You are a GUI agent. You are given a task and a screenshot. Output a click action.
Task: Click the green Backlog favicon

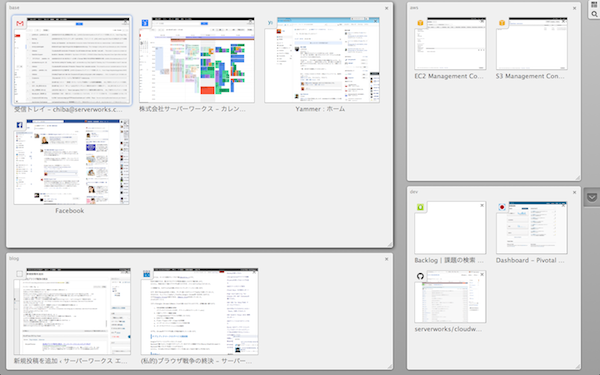(420, 207)
